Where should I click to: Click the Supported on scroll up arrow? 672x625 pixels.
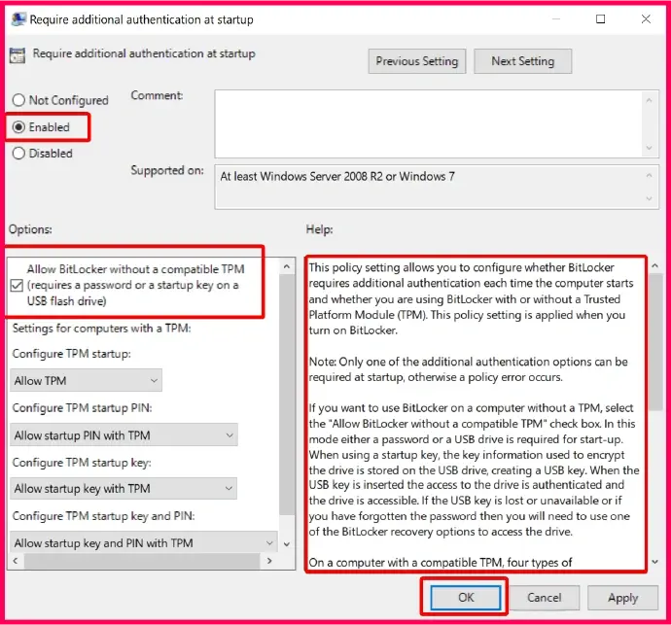(x=649, y=175)
